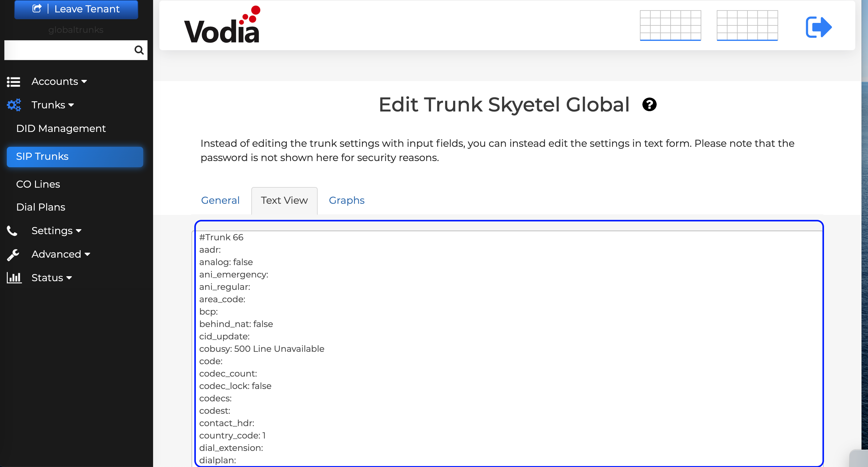Click the Vodia logo
This screenshot has height=467, width=868.
pos(223,24)
